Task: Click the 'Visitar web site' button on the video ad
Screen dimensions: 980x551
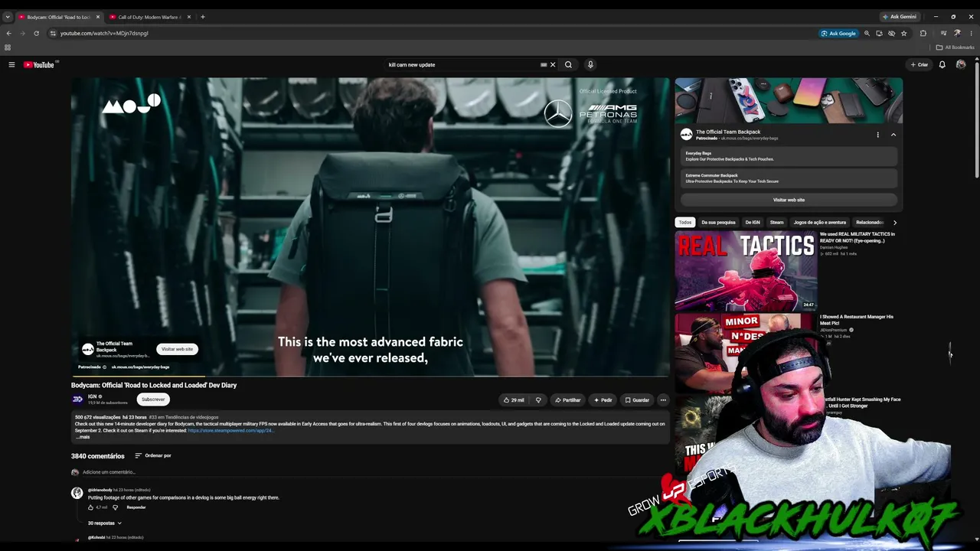Action: 177,349
